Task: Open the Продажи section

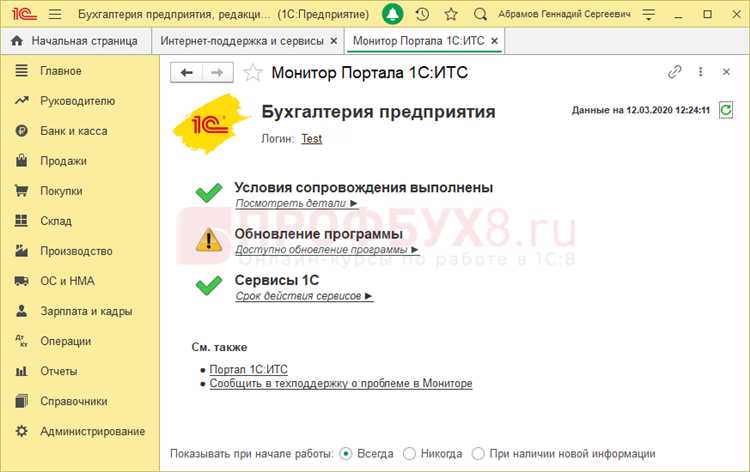Action: [x=64, y=161]
